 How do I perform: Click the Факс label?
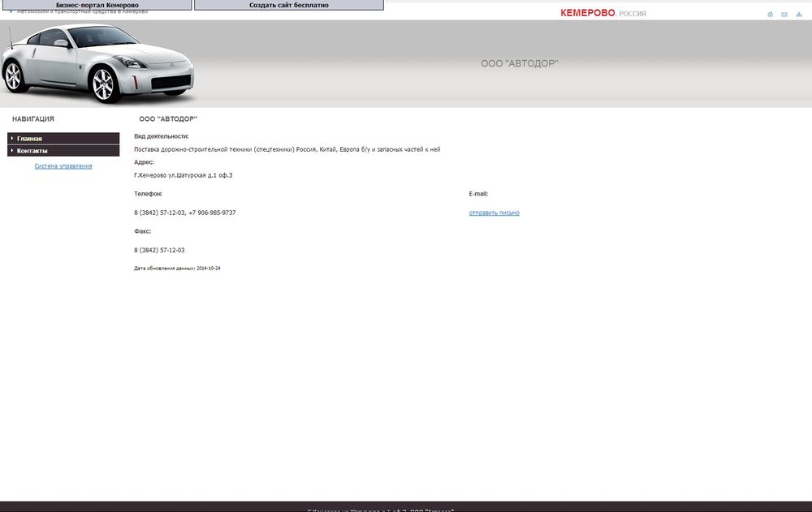pyautogui.click(x=142, y=231)
